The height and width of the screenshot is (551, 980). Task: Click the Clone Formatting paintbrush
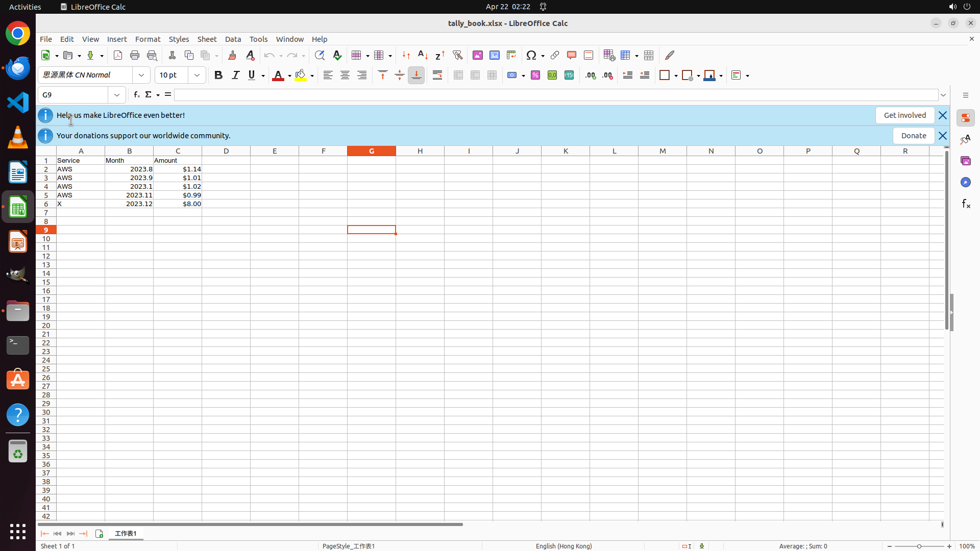[x=232, y=55]
